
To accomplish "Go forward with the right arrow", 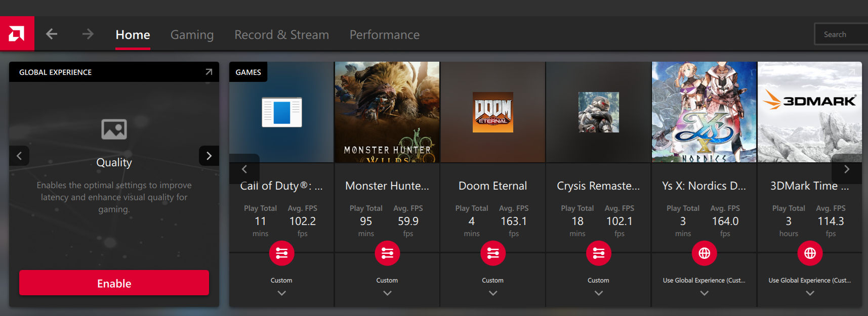I will tap(88, 34).
